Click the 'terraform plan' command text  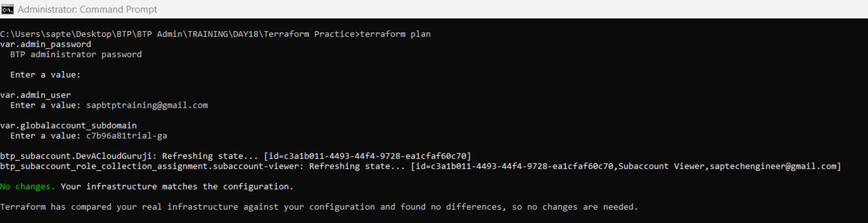click(x=395, y=34)
